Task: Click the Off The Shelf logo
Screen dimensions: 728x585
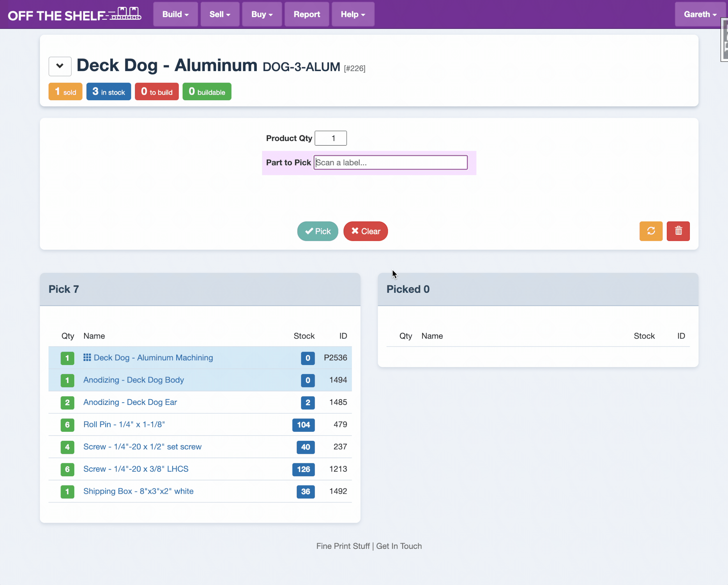Action: [x=74, y=15]
